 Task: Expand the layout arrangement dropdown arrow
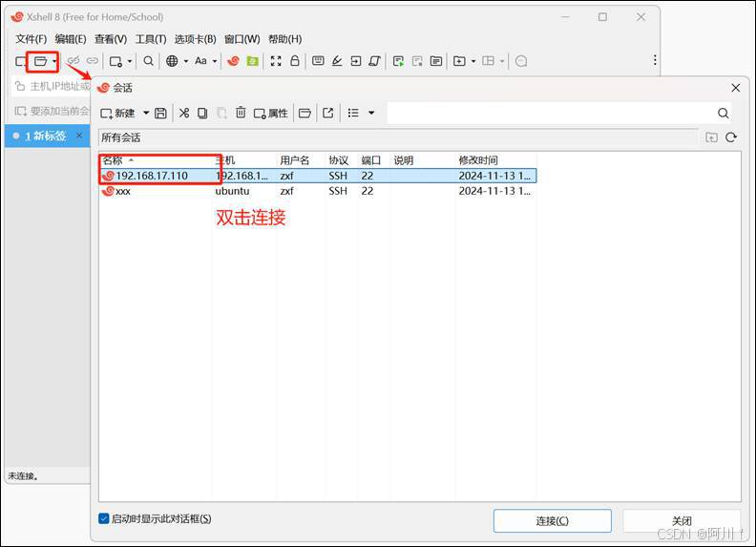click(x=502, y=61)
